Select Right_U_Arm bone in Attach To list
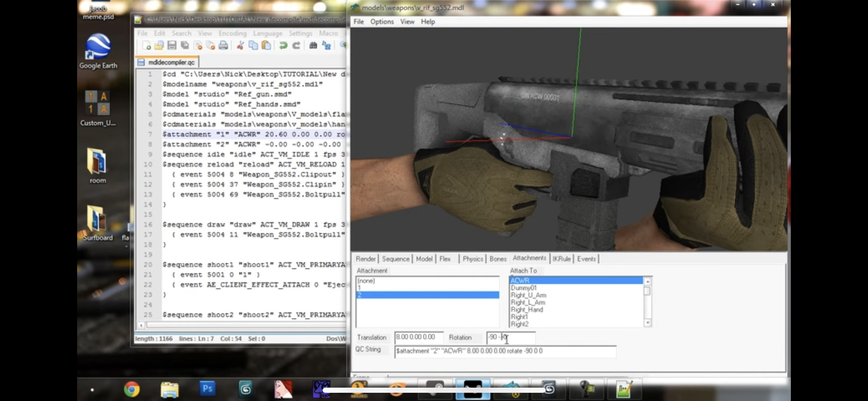This screenshot has width=868, height=401. (x=576, y=295)
